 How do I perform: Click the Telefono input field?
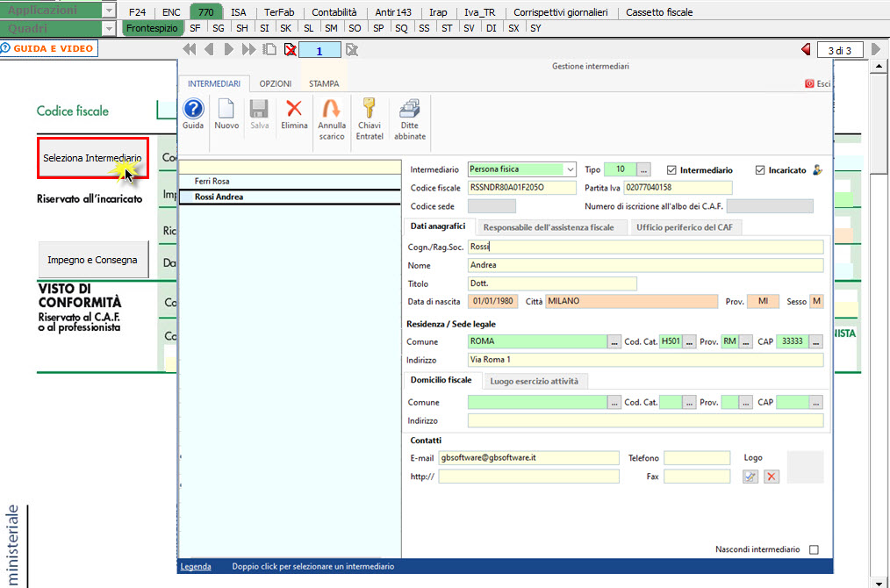(x=697, y=457)
